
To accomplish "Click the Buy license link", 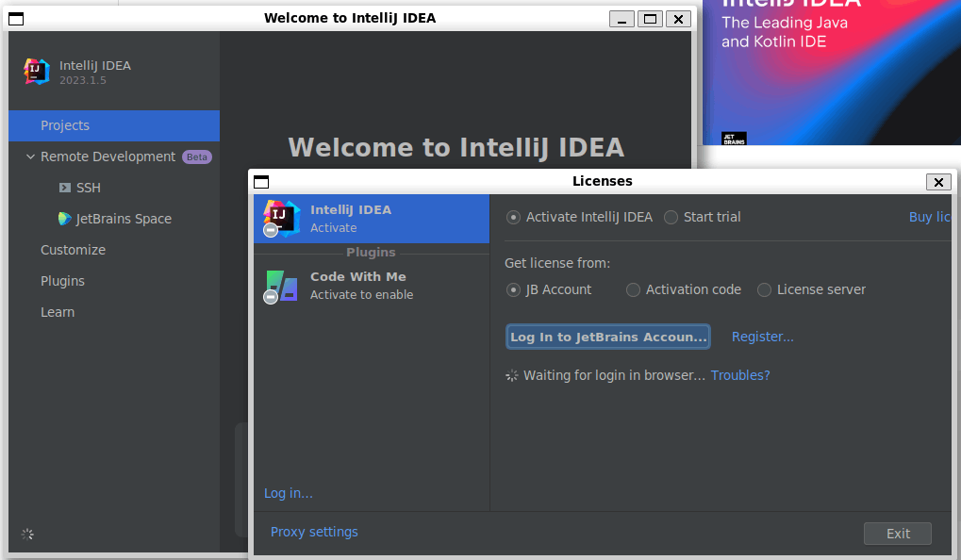I will tap(930, 217).
